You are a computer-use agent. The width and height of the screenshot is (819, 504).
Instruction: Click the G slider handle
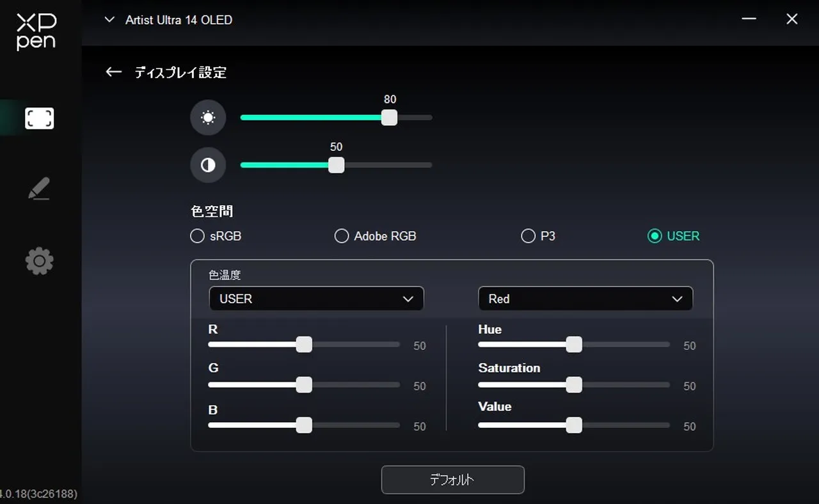point(304,385)
